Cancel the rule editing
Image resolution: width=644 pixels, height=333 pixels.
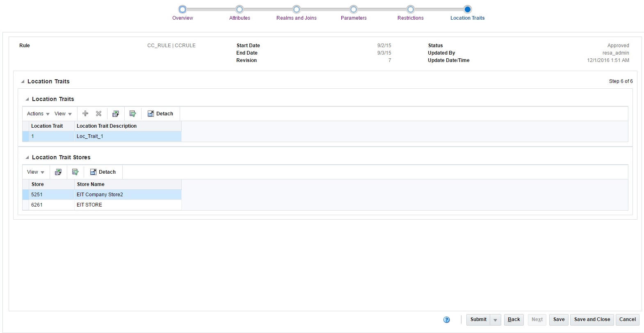628,320
